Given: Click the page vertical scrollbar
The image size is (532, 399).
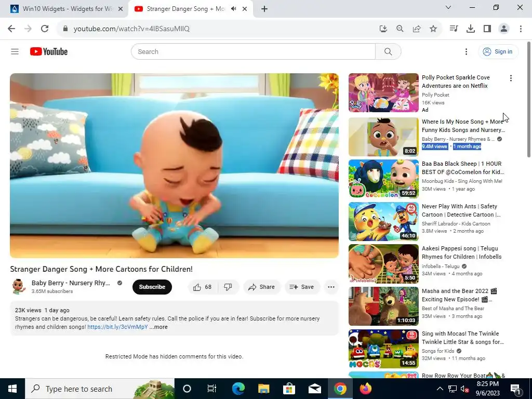Looking at the screenshot, I should pos(528,99).
